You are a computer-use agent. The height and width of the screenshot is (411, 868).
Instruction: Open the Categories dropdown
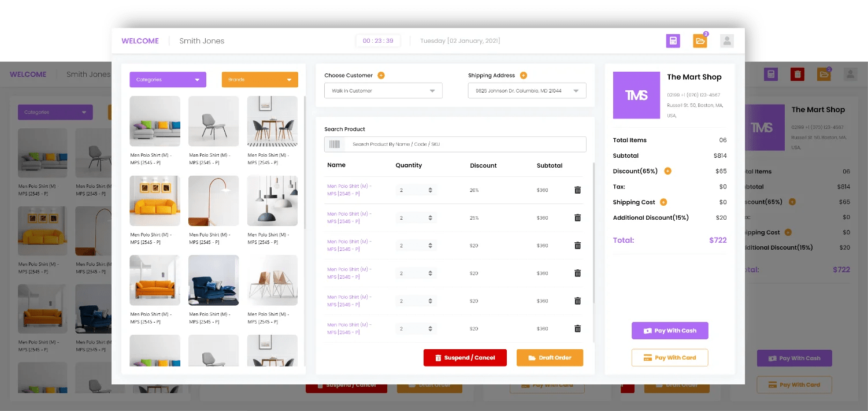[168, 79]
